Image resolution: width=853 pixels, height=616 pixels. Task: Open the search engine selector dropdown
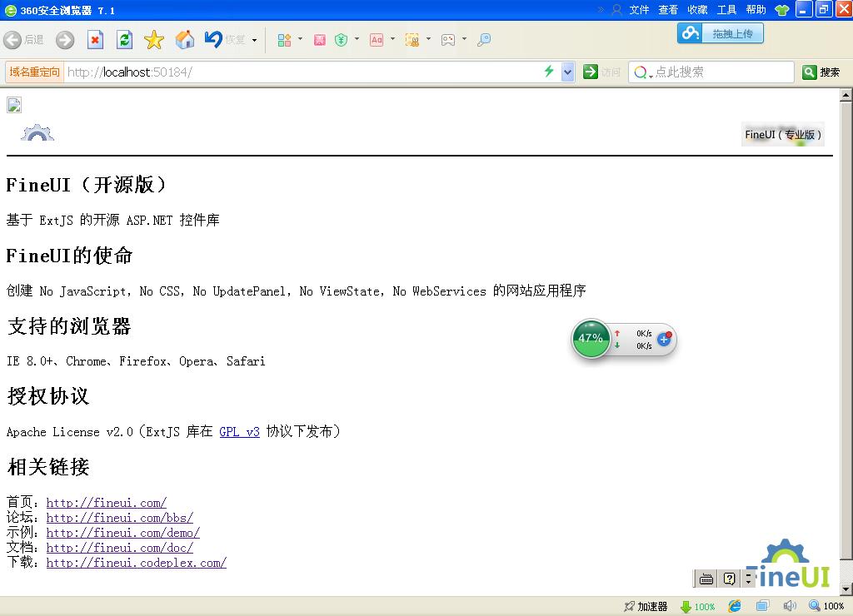pyautogui.click(x=643, y=72)
